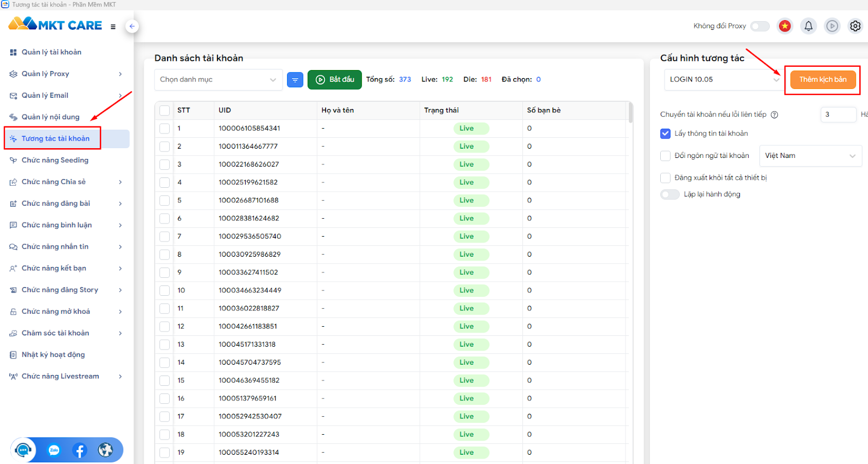Click the Nhật ký hoạt động log icon
The width and height of the screenshot is (868, 464).
click(13, 355)
